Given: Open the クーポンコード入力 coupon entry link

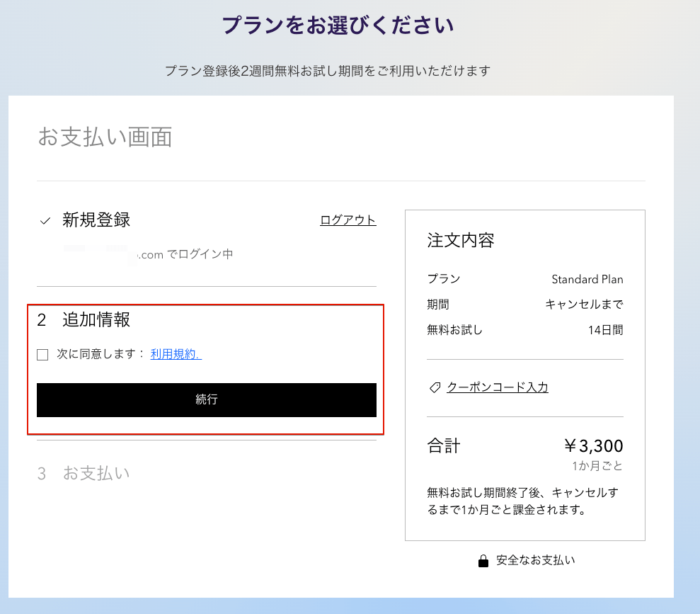Looking at the screenshot, I should pyautogui.click(x=497, y=387).
